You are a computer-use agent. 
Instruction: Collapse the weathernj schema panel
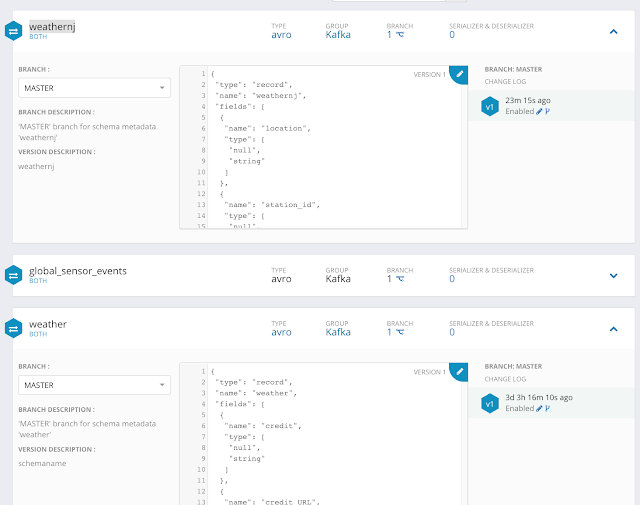pyautogui.click(x=613, y=30)
